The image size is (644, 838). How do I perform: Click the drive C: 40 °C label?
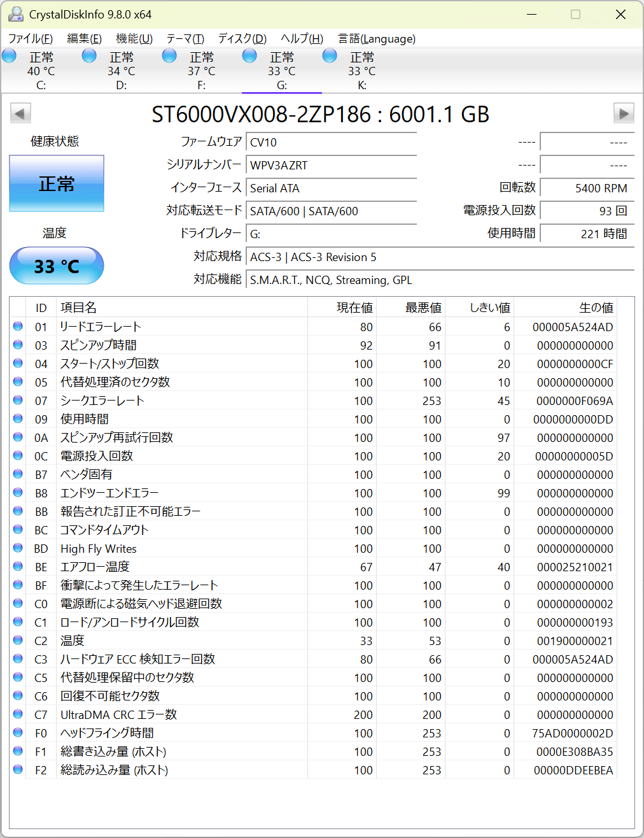tap(41, 71)
